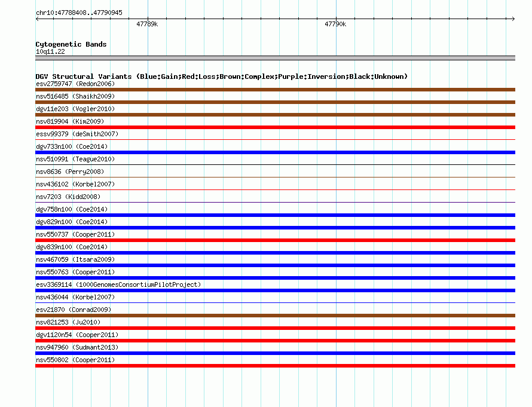This screenshot has height=407, width=532.
Task: Open nsv436044 (Korbel2007) label
Action: click(x=75, y=297)
